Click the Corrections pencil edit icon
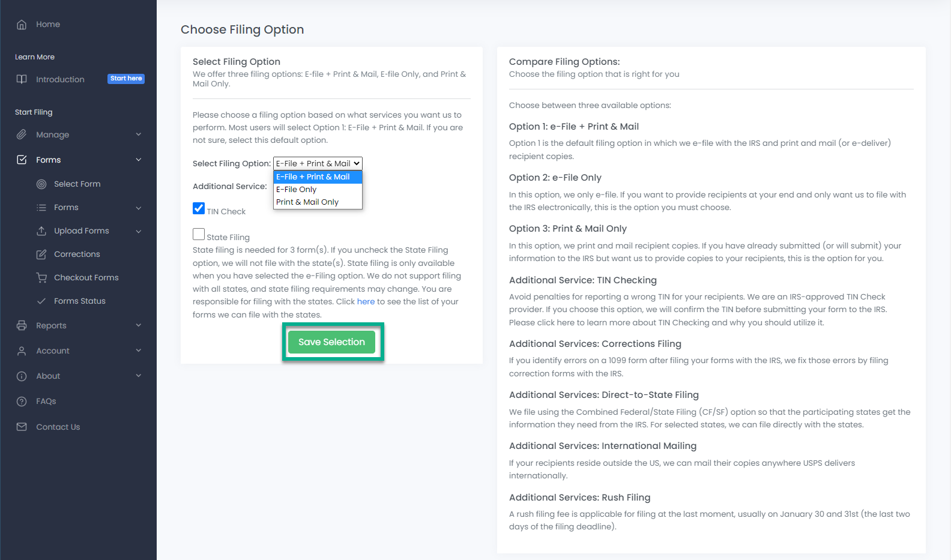951x560 pixels. tap(41, 254)
